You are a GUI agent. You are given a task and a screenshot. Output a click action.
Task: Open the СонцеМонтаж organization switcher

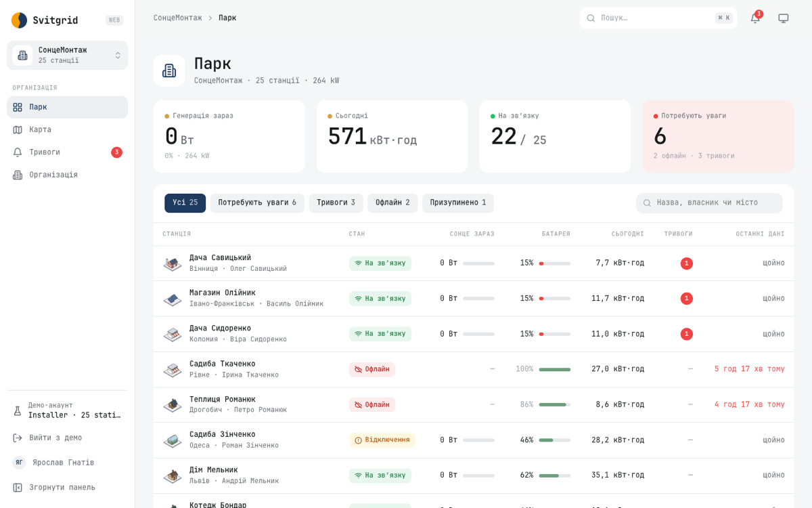pyautogui.click(x=68, y=56)
